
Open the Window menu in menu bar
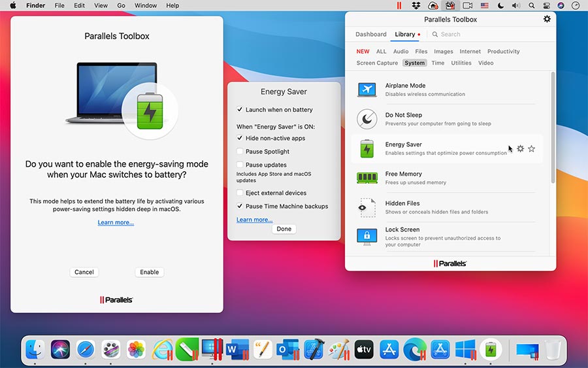[145, 5]
